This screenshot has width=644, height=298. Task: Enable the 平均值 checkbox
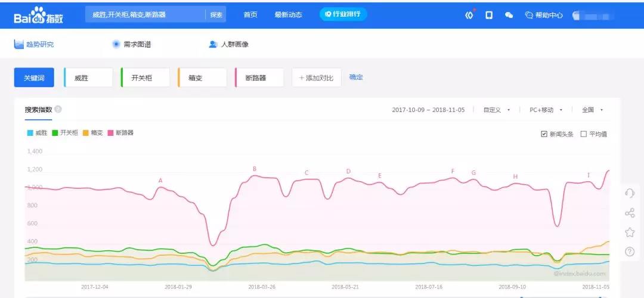[x=584, y=134]
